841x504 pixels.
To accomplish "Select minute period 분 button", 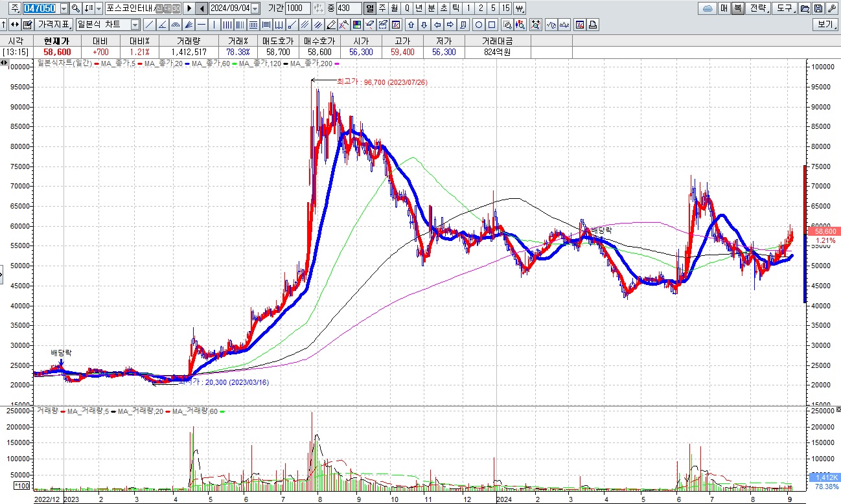I will (x=432, y=8).
